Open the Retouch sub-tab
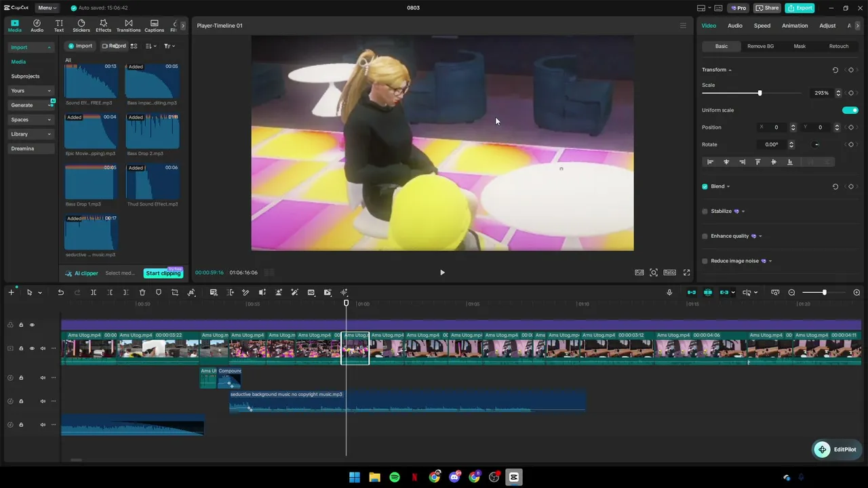The height and width of the screenshot is (488, 868). 839,46
